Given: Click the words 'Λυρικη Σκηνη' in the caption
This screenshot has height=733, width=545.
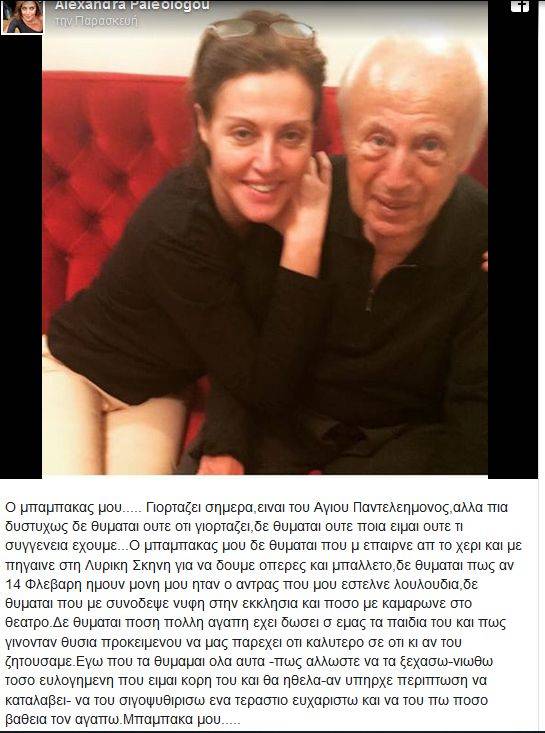Looking at the screenshot, I should point(126,566).
